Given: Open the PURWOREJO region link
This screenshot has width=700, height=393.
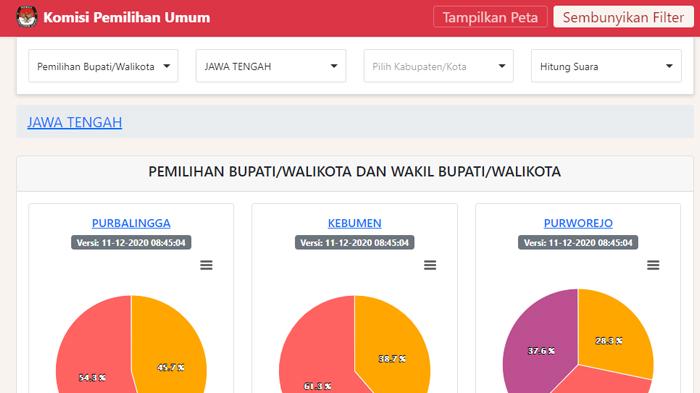Looking at the screenshot, I should click(578, 223).
